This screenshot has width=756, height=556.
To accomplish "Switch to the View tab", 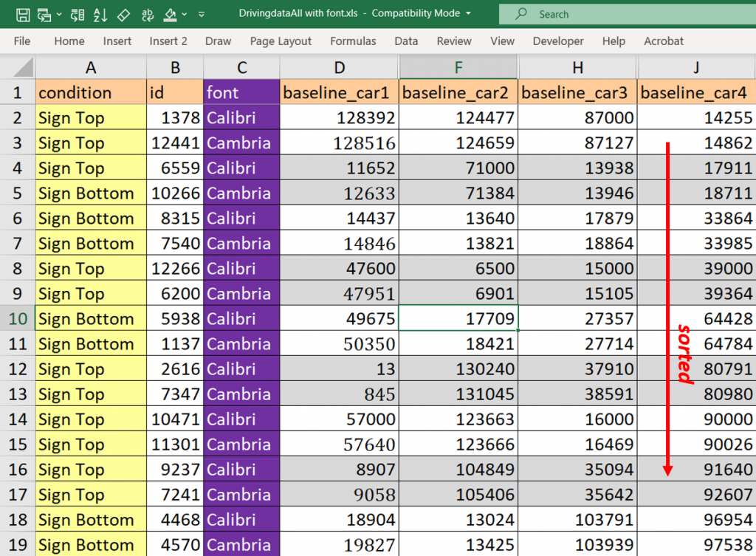I will coord(502,41).
